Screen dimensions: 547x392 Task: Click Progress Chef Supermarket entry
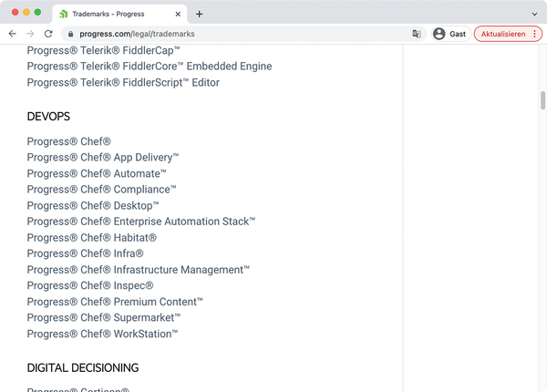point(104,318)
